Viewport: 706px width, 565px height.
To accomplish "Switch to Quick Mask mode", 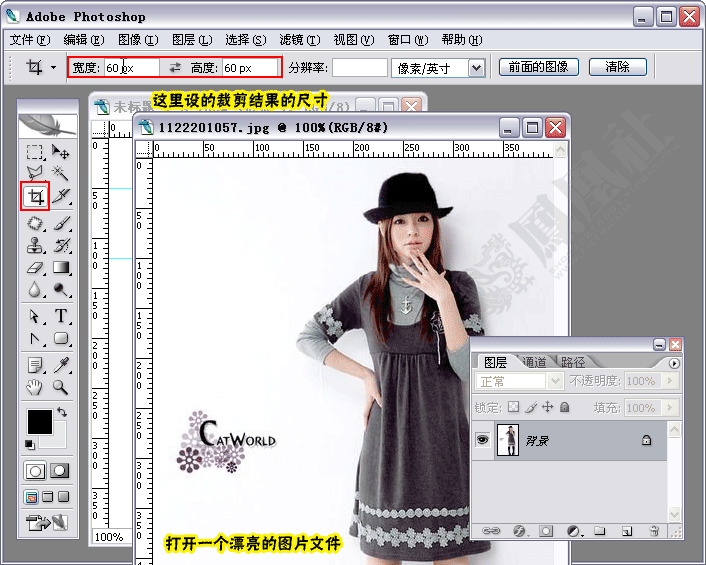I will click(x=59, y=471).
